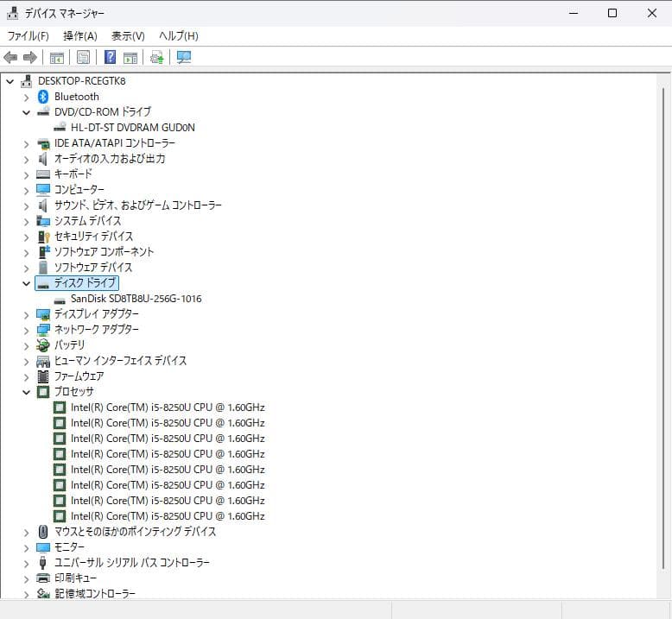Click the DVD/CD-ROM ドライブ drive icon
The width and height of the screenshot is (672, 619).
43,112
